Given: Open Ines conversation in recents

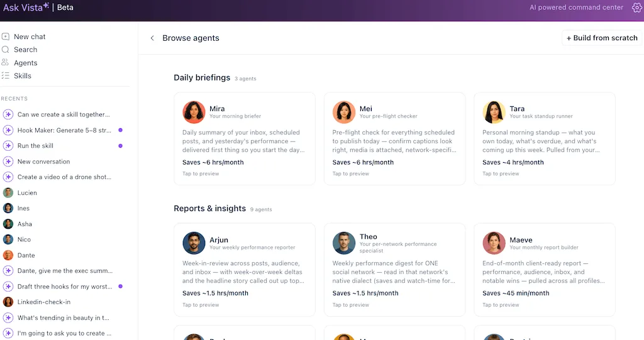Looking at the screenshot, I should pyautogui.click(x=23, y=208).
